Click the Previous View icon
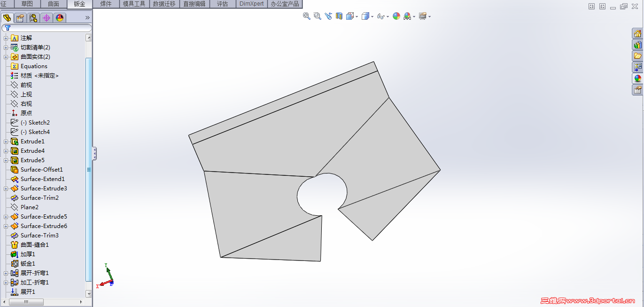644x307 pixels. click(x=328, y=16)
